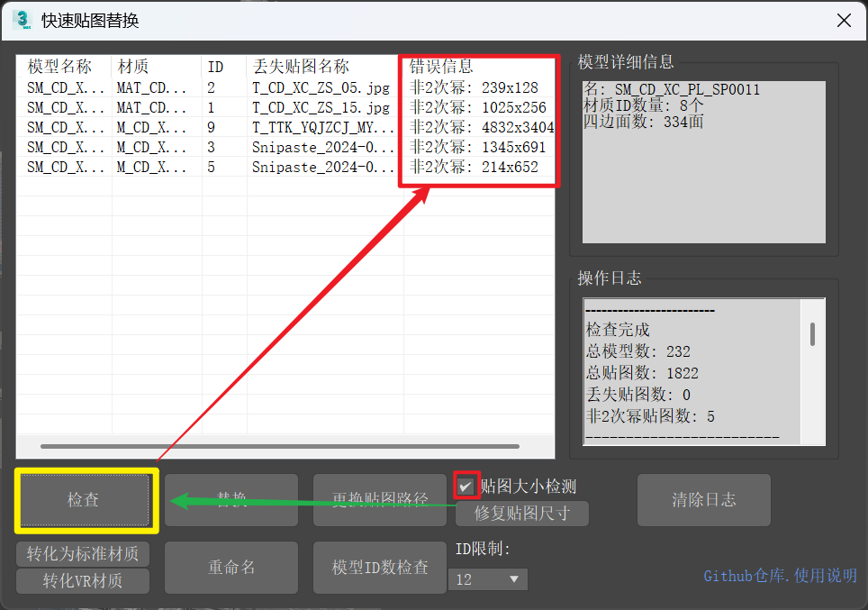The height and width of the screenshot is (610, 868).
Task: Toggle the 贴图大小检测 checkbox
Action: click(466, 486)
